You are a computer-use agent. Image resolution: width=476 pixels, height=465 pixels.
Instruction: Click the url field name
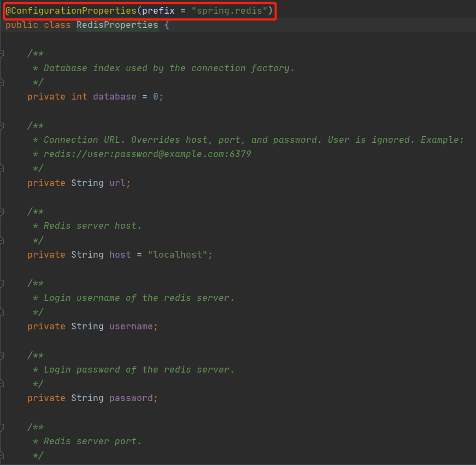117,183
